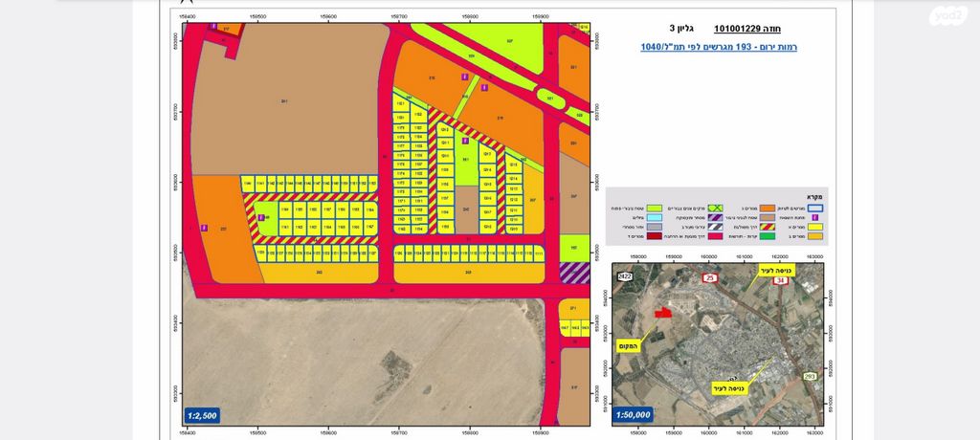Select the purple hatched plot on the map
Image resolution: width=980 pixels, height=440 pixels.
(574, 273)
